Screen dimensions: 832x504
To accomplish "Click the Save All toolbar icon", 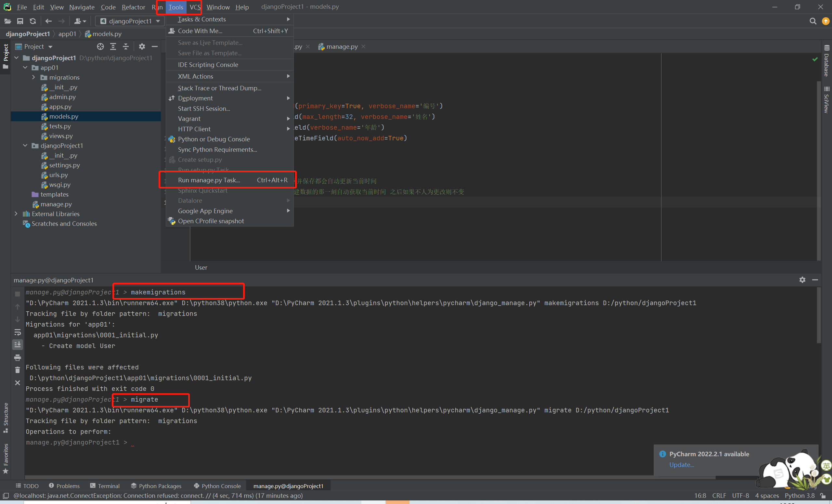I will (20, 21).
